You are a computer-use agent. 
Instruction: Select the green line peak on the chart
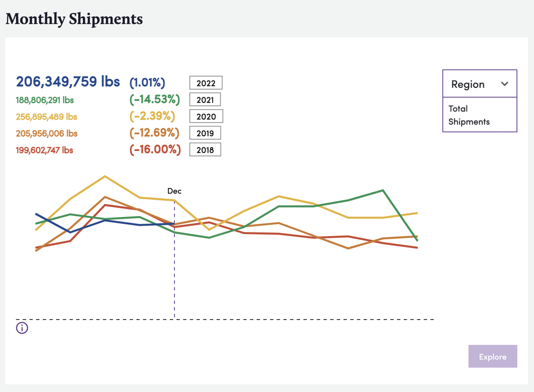[x=382, y=190]
